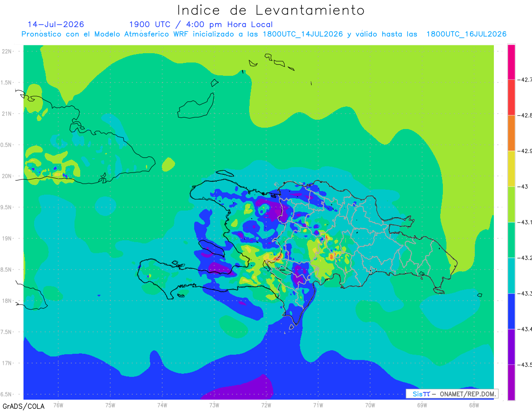
Task: Click the 'ONAMET/REP.DOM.' credit box
Action: click(451, 394)
